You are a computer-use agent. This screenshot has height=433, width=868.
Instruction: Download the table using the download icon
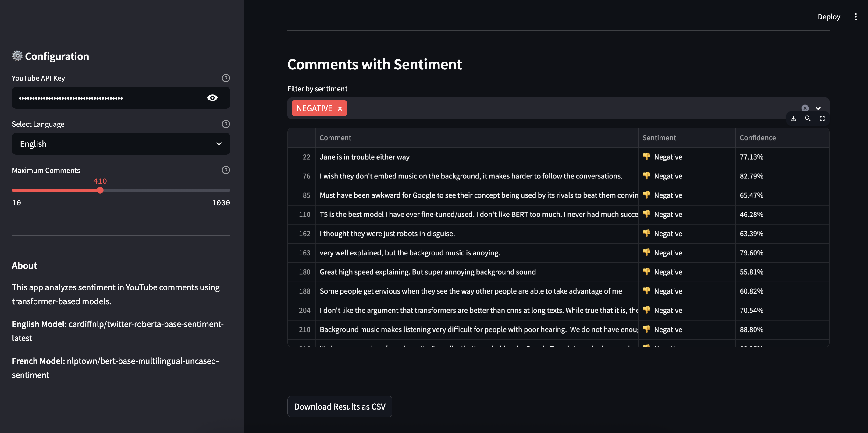coord(793,118)
